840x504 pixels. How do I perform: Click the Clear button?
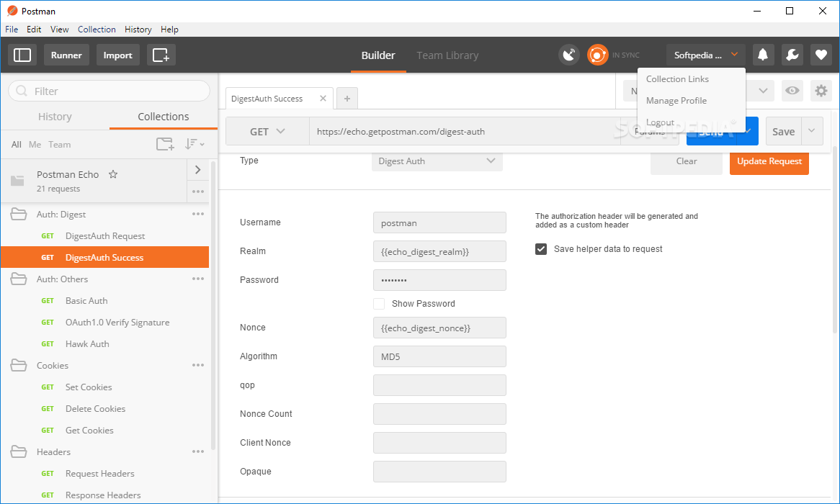(687, 161)
